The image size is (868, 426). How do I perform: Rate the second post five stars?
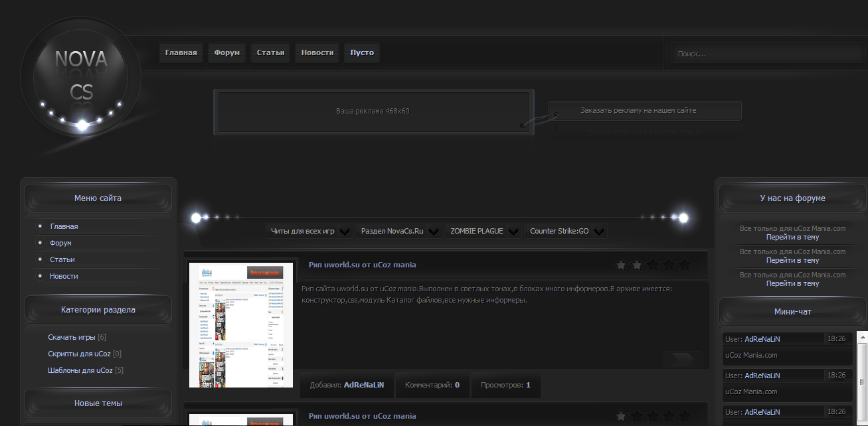pyautogui.click(x=685, y=416)
